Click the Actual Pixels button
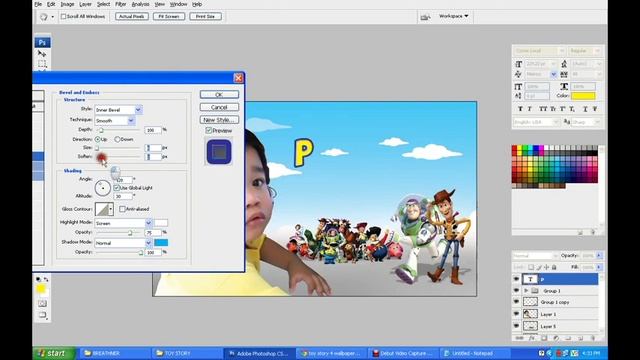Screen dimensions: 640x360 point(132,17)
